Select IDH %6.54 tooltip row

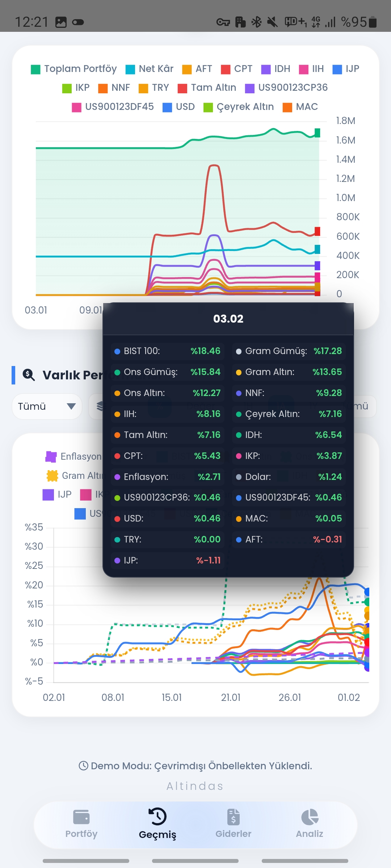pyautogui.click(x=289, y=435)
